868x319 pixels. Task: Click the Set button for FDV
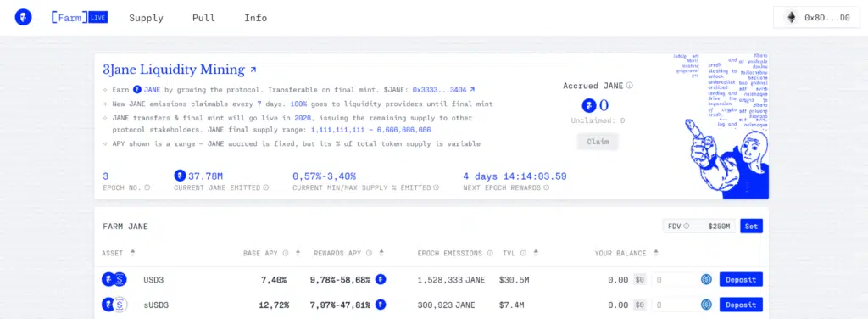point(751,226)
